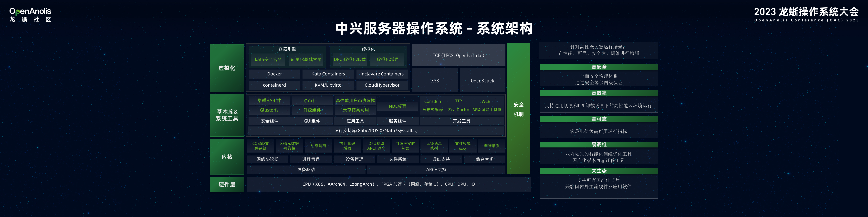Click the 命名空间 box
This screenshot has width=868, height=217.
(x=485, y=159)
